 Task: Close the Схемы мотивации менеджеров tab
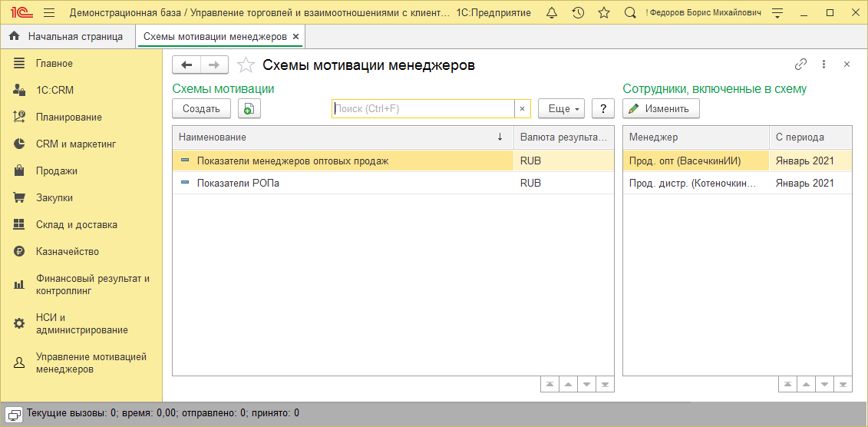click(295, 37)
